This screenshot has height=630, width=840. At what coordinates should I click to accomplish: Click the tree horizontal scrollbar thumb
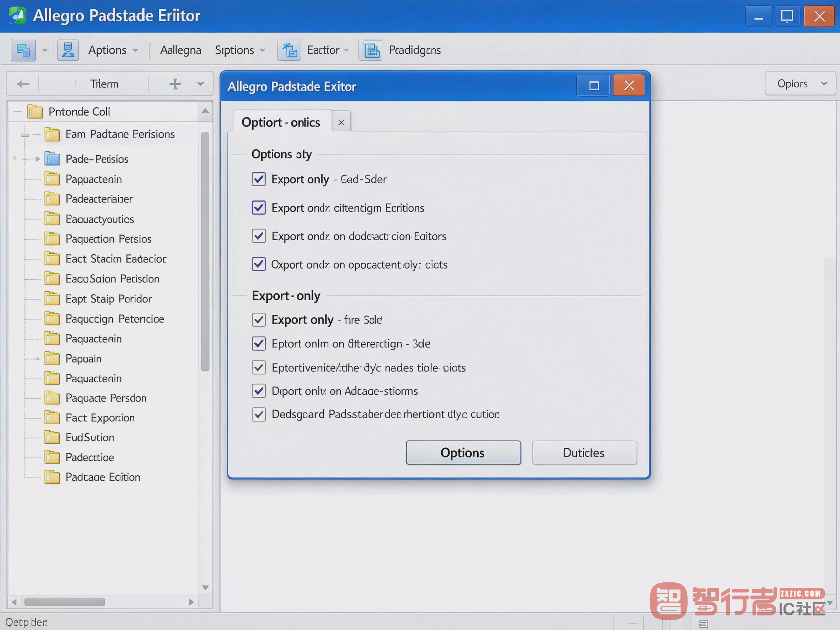coord(65,602)
